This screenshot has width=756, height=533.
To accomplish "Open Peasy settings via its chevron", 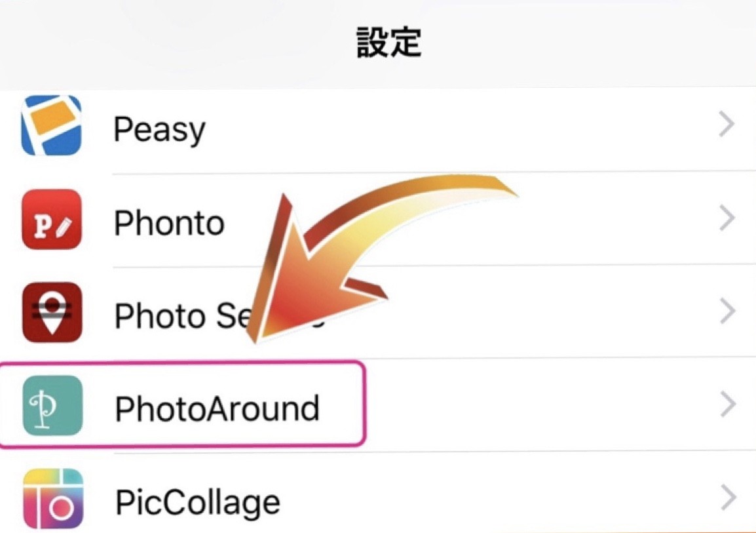I will click(727, 125).
